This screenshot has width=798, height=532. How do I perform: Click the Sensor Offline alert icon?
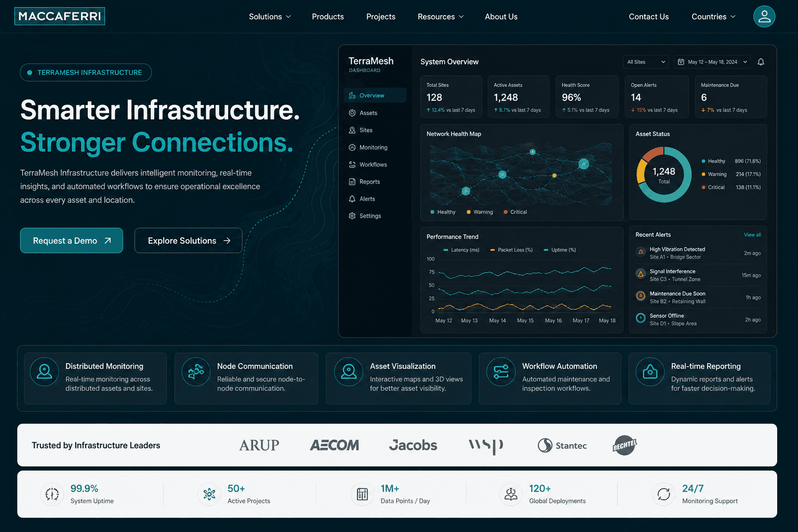(x=641, y=318)
